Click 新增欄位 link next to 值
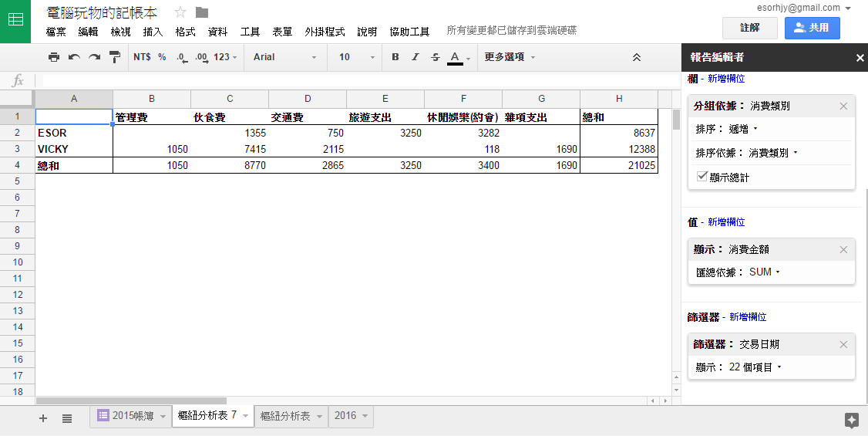The image size is (868, 436). coord(726,222)
